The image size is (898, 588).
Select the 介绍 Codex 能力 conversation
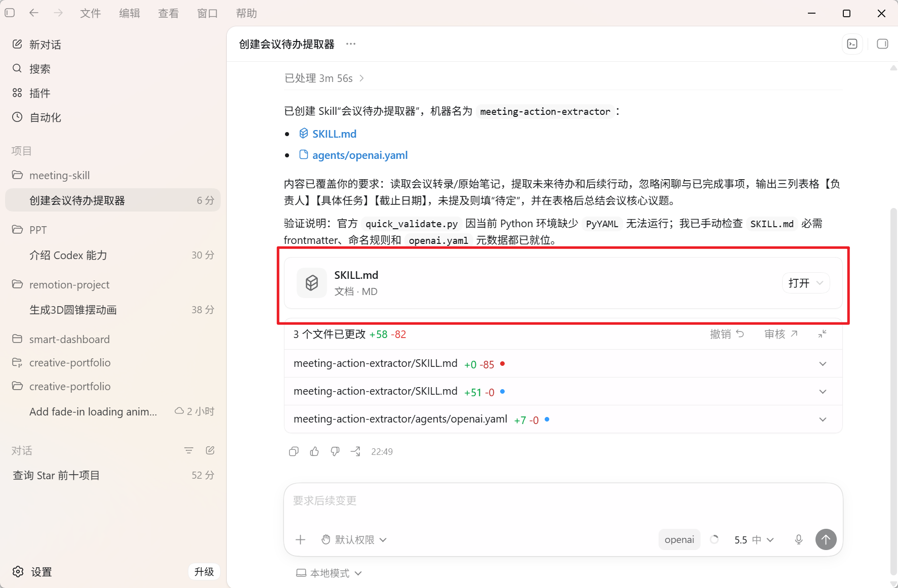(x=113, y=255)
